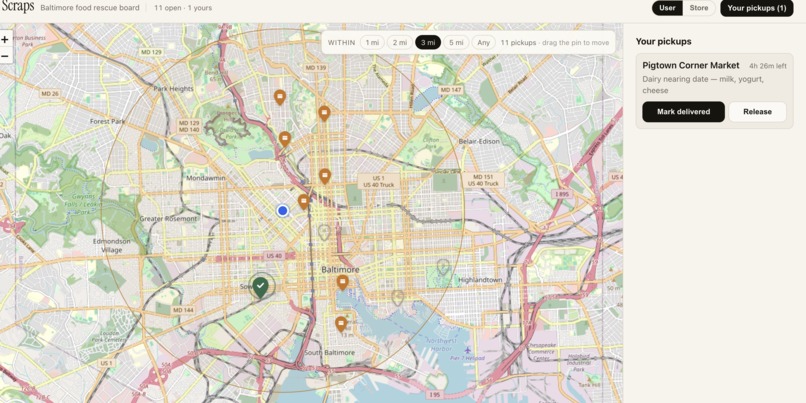Image resolution: width=806 pixels, height=403 pixels.
Task: Set radius filter to 5 mi
Action: 456,43
